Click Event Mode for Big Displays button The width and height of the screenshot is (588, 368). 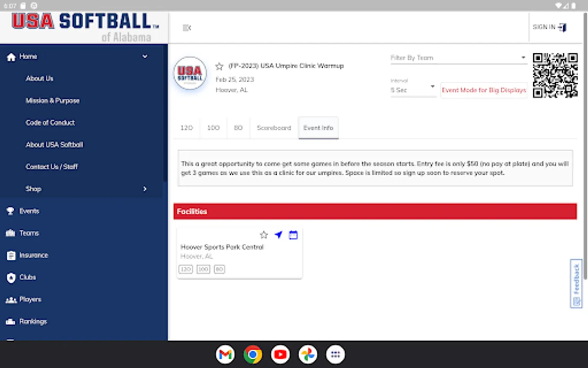click(x=484, y=90)
